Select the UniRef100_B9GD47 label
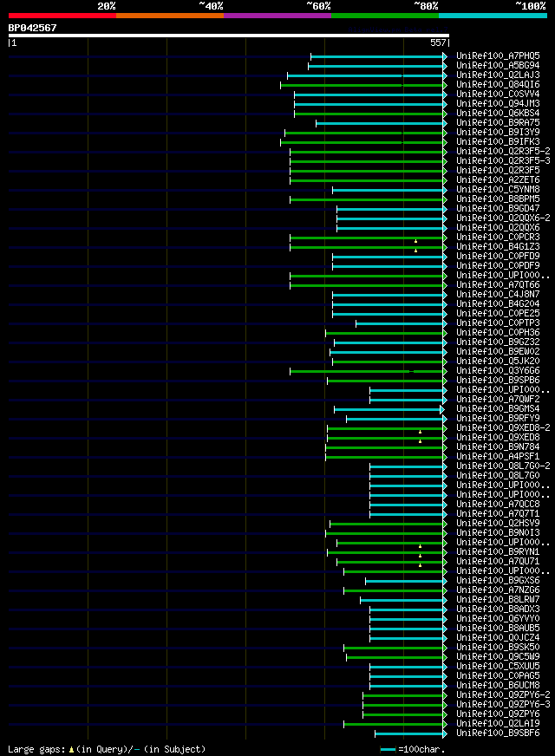Screen dimensions: 555x756 [498, 209]
